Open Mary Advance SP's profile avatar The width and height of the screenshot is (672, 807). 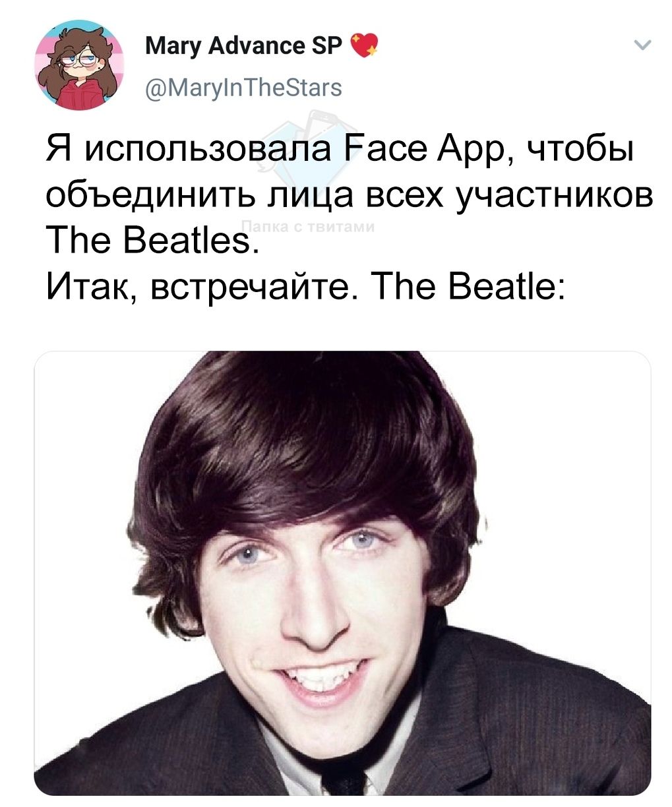pos(80,65)
